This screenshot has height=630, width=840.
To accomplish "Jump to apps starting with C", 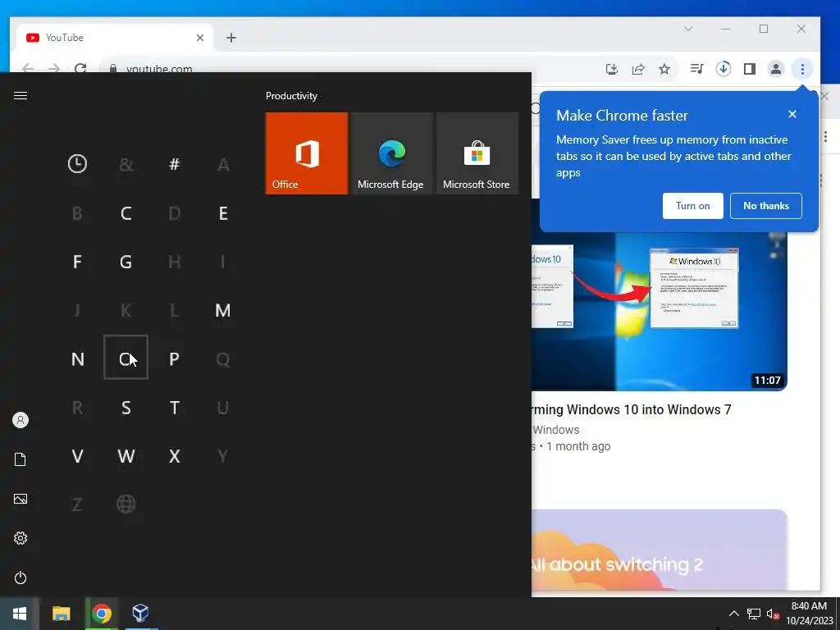I will pyautogui.click(x=126, y=213).
